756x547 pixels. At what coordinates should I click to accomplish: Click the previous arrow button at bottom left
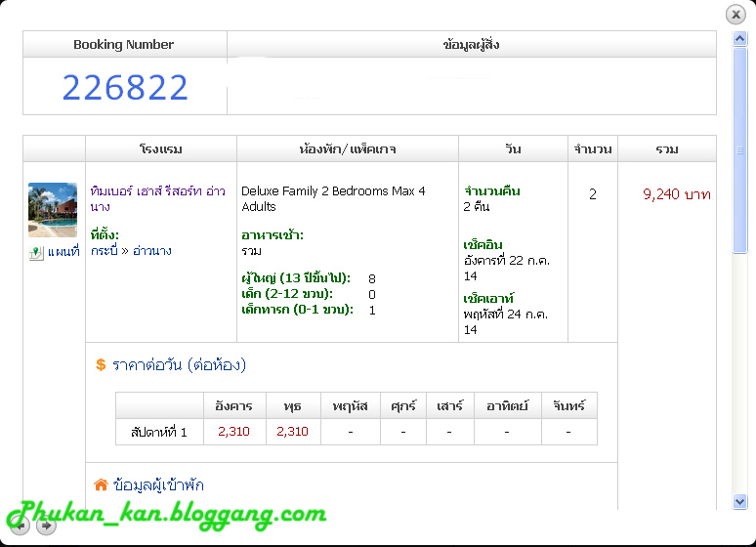coord(21,526)
